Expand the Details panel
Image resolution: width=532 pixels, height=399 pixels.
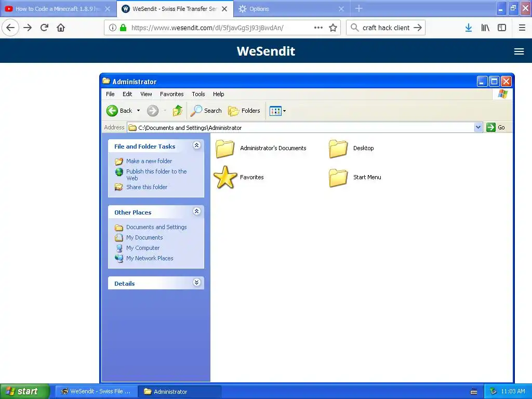coord(196,282)
